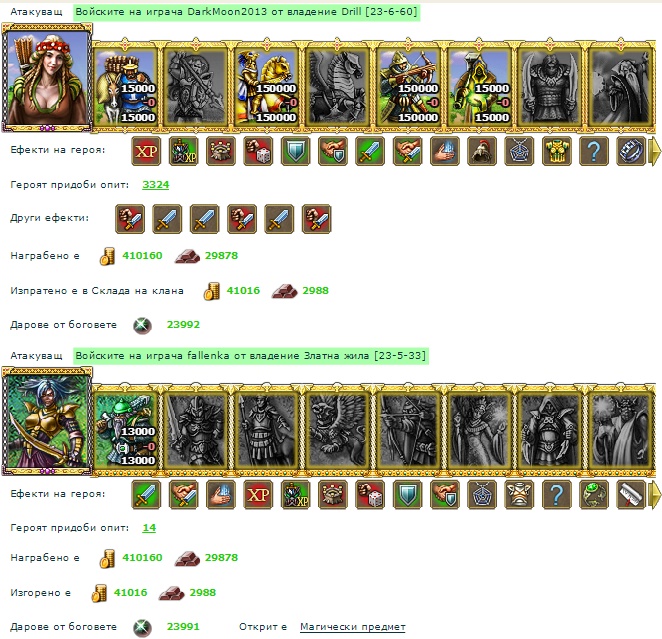The height and width of the screenshot is (639, 662).
Task: Click the teal shield icon in first hero's effects
Action: pos(295,151)
